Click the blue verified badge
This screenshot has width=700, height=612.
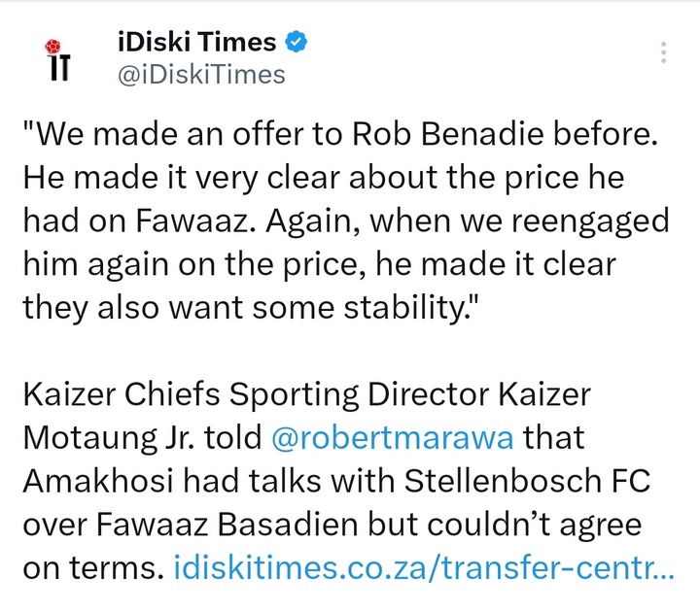297,42
